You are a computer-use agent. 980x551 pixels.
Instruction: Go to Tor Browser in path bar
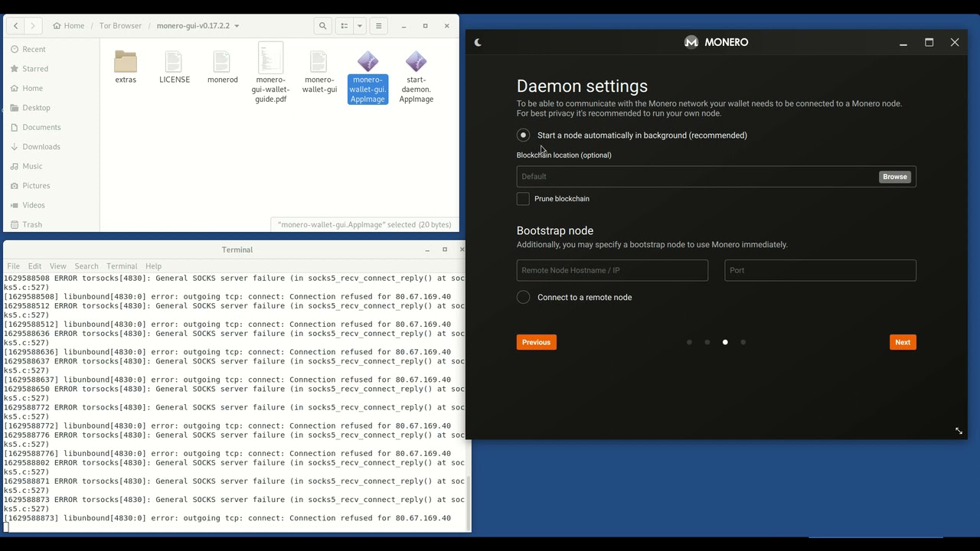(x=120, y=25)
